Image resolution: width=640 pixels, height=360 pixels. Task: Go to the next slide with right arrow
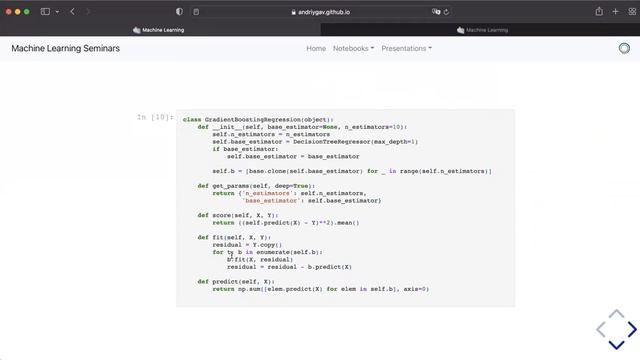(632, 329)
